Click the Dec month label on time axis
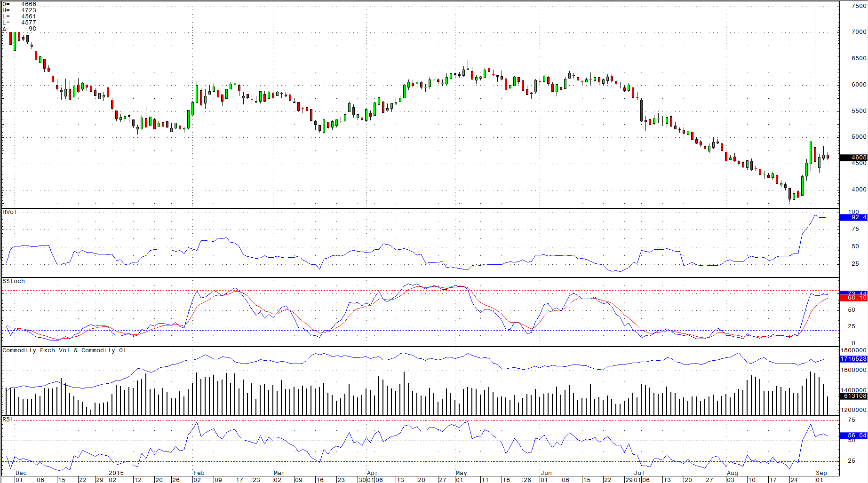 tap(21, 473)
